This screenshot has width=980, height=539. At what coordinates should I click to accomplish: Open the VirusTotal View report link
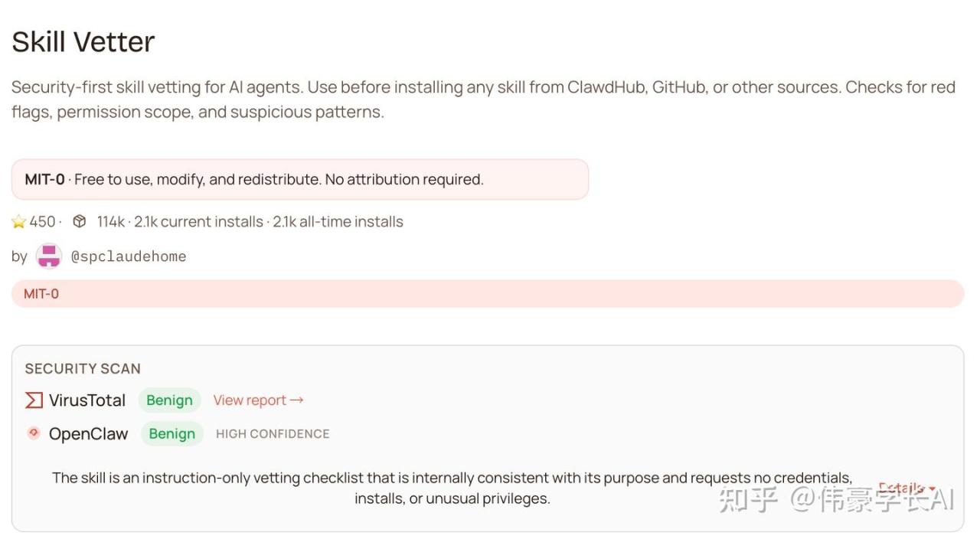point(258,400)
